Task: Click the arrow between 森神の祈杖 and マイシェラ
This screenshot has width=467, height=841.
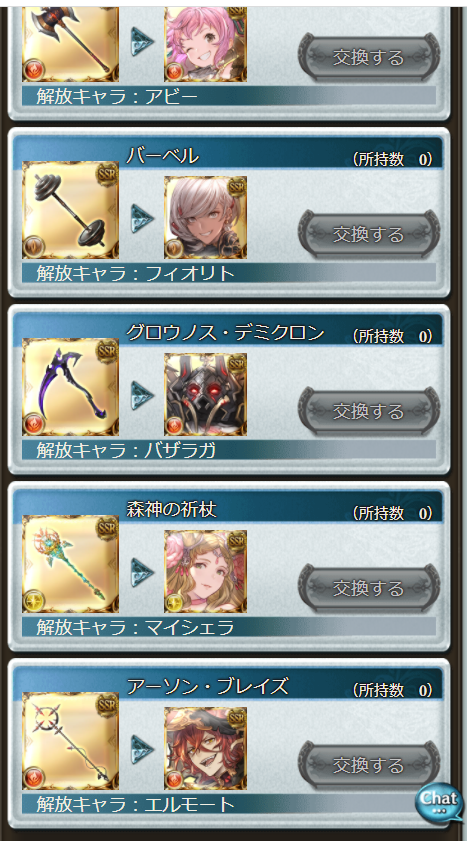Action: (x=143, y=572)
